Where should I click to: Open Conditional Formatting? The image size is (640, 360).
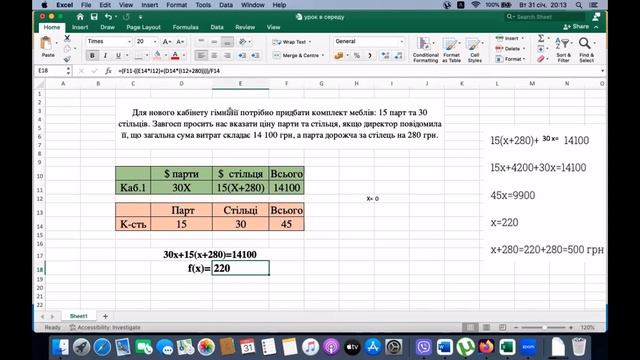(x=425, y=49)
